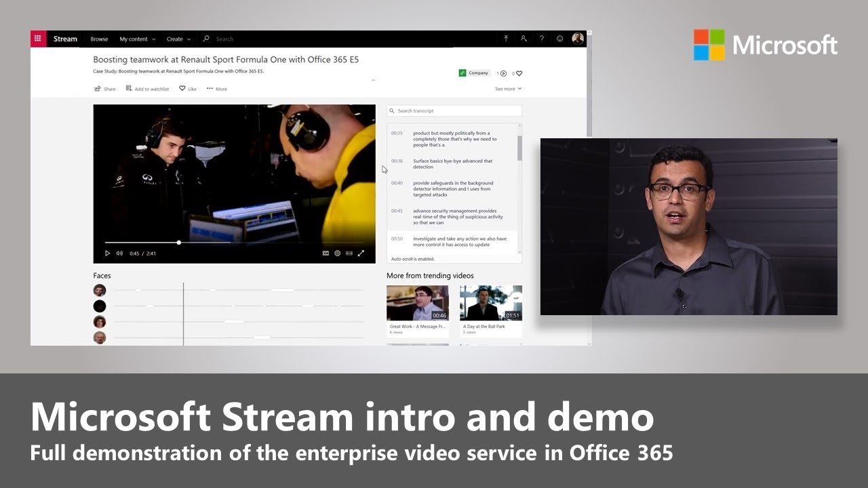Click the Faces section heading
The height and width of the screenshot is (488, 868).
tap(102, 276)
